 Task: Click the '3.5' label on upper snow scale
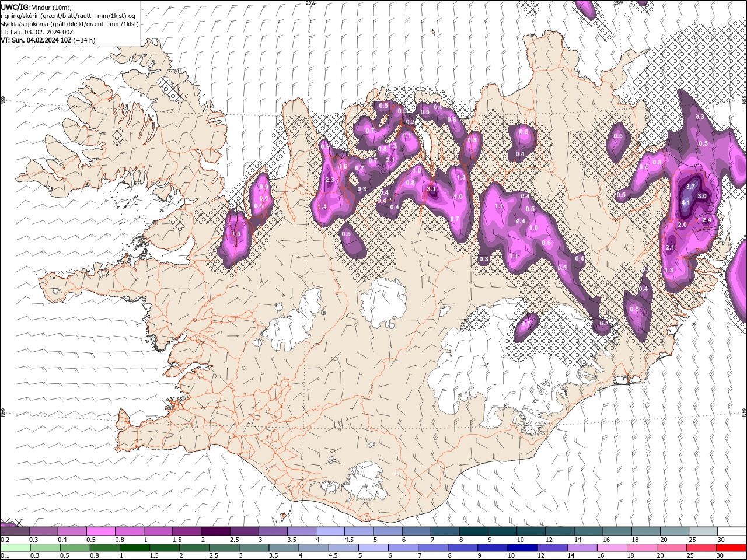tap(292, 540)
